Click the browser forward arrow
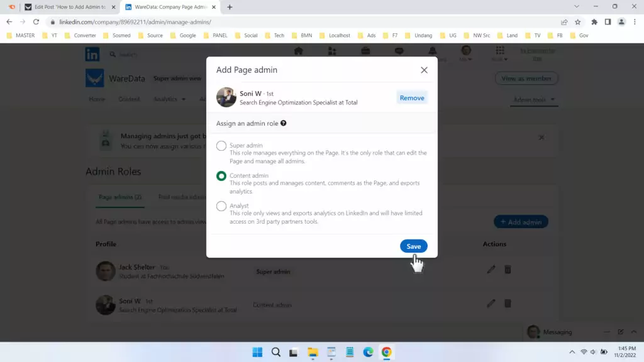Viewport: 644px width, 362px height. point(23,22)
